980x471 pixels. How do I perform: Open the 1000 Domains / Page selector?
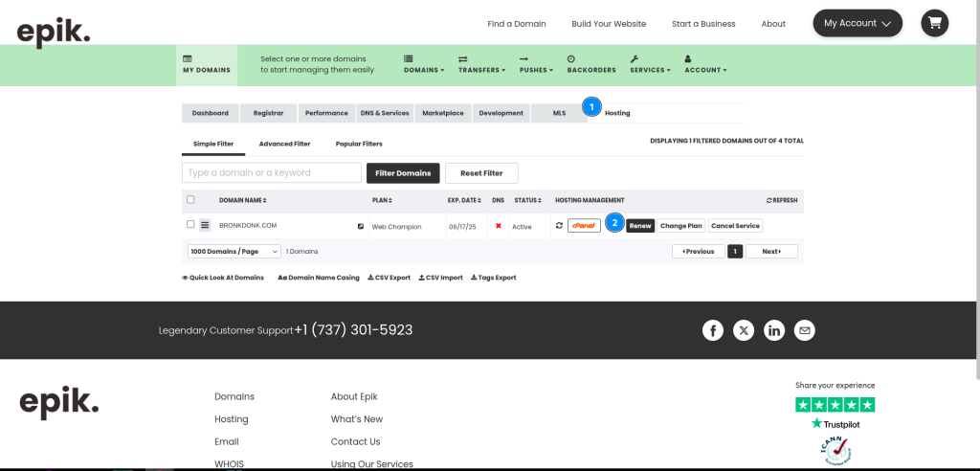click(x=234, y=252)
